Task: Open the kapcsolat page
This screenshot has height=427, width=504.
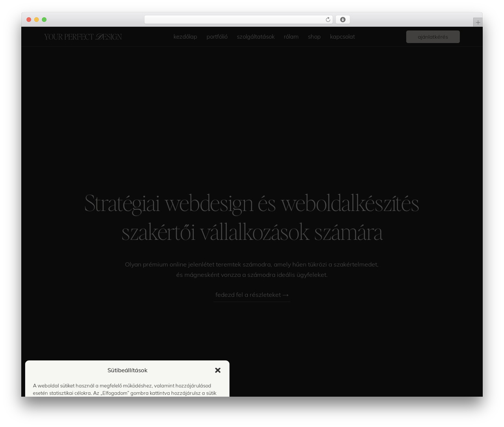Action: 342,37
